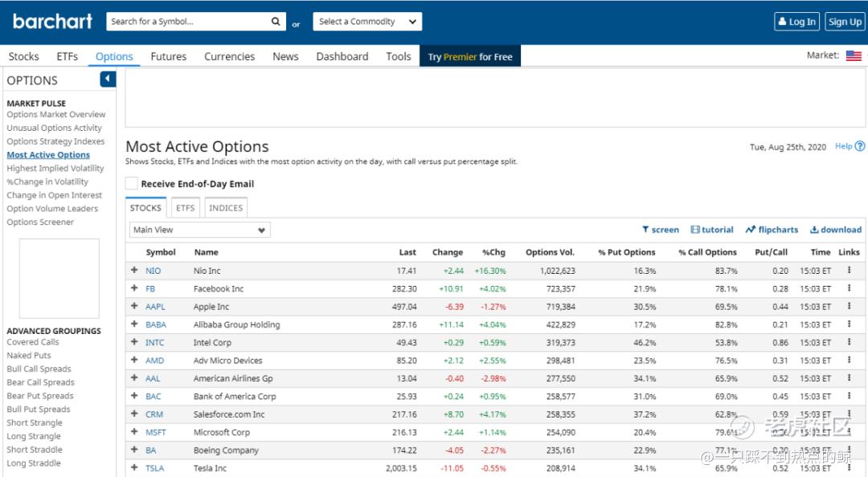Collapse the Options sidebar arrow

(108, 79)
